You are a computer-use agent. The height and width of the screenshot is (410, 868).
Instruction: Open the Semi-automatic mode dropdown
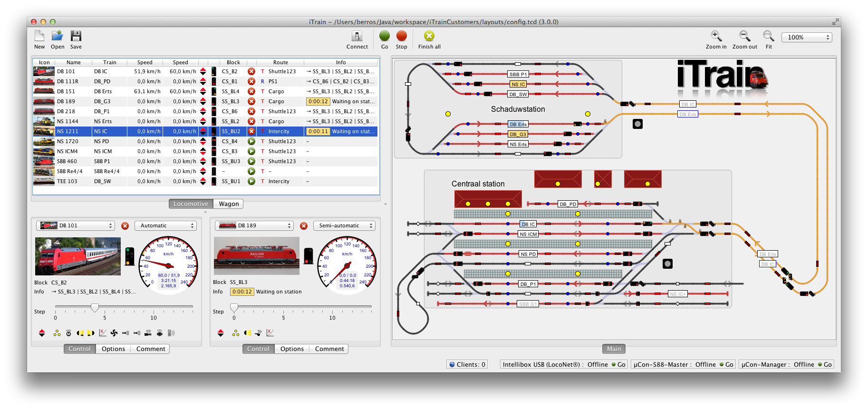[344, 226]
